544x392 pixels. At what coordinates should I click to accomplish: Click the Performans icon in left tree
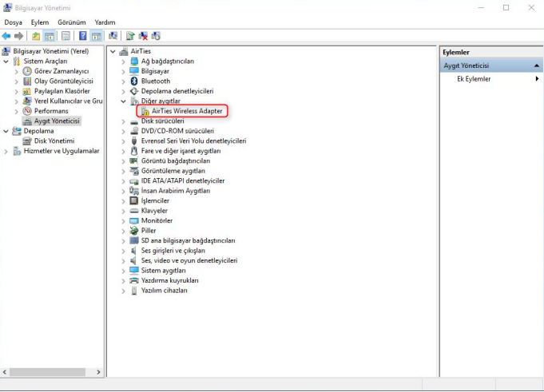(x=27, y=111)
